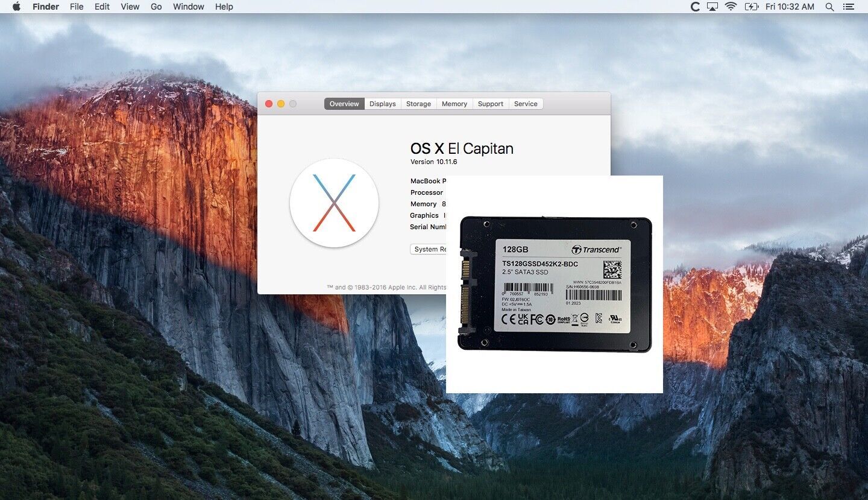Viewport: 868px width, 500px height.
Task: Click the Fri 10:32 AM clock
Action: tap(790, 7)
